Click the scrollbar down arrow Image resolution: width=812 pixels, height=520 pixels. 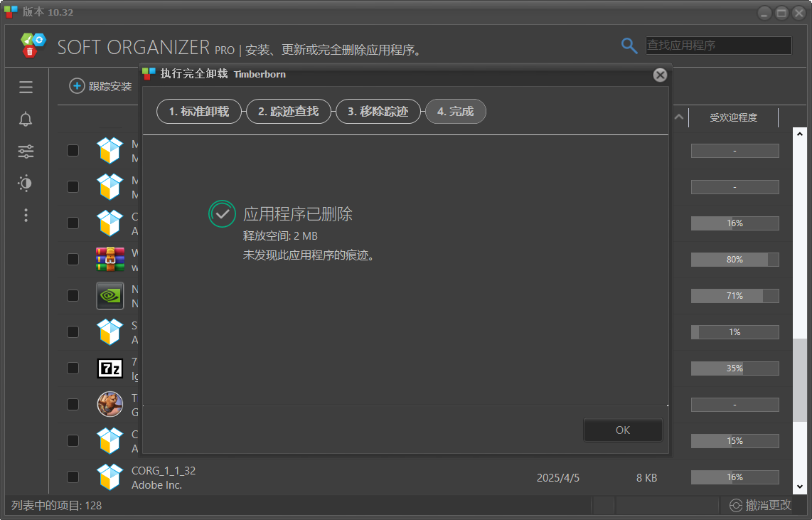point(800,487)
